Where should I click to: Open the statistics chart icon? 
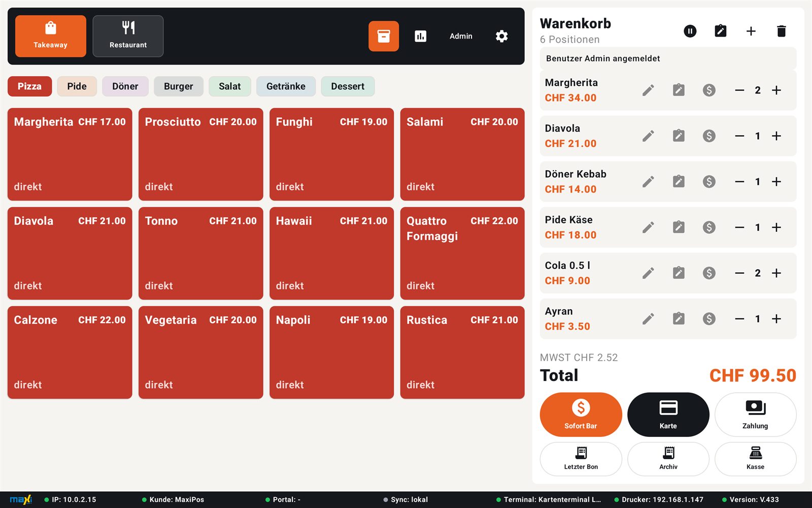coord(421,36)
